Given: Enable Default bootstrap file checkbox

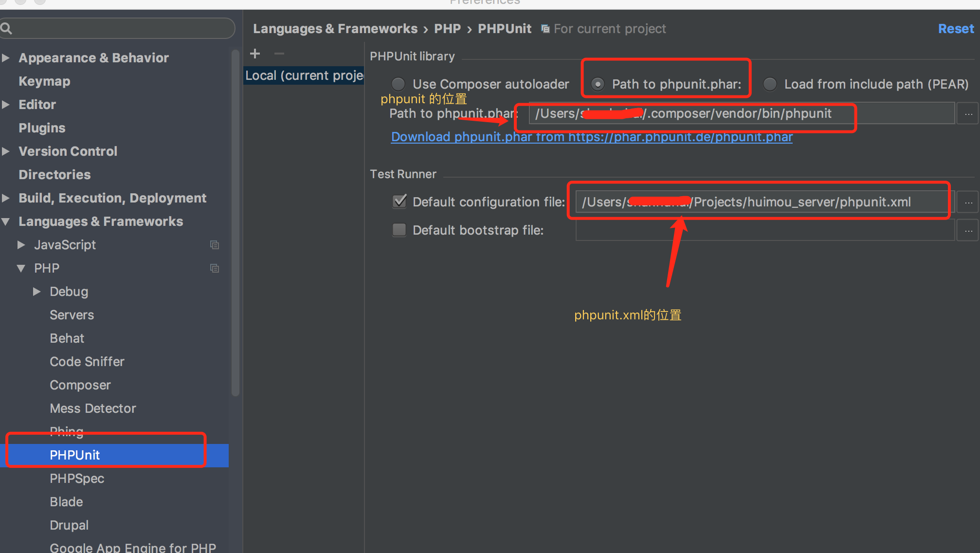Looking at the screenshot, I should 399,230.
